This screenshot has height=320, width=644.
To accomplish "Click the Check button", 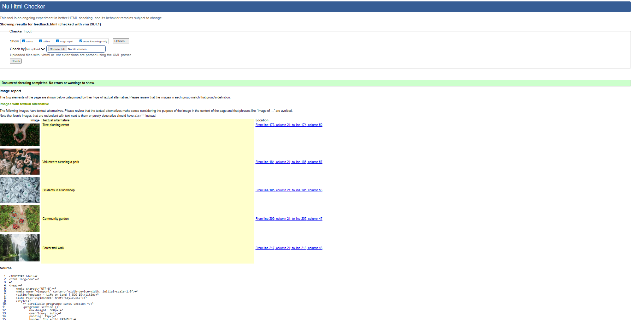I will coord(15,61).
